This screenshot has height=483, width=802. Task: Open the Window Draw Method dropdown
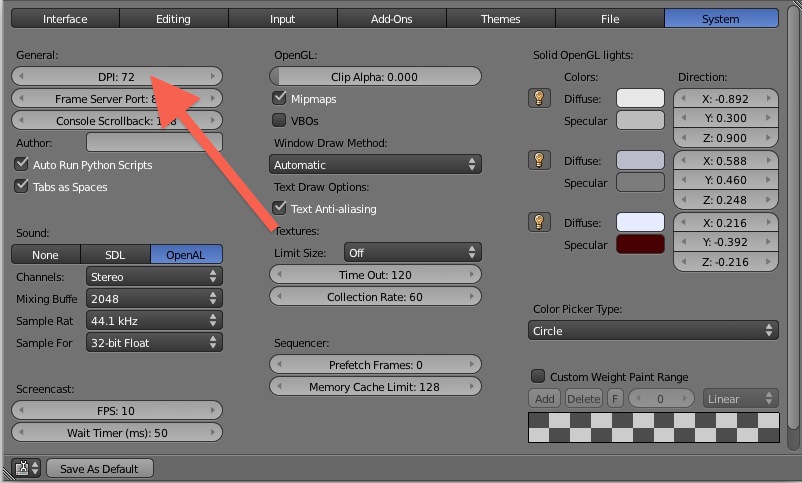[375, 164]
